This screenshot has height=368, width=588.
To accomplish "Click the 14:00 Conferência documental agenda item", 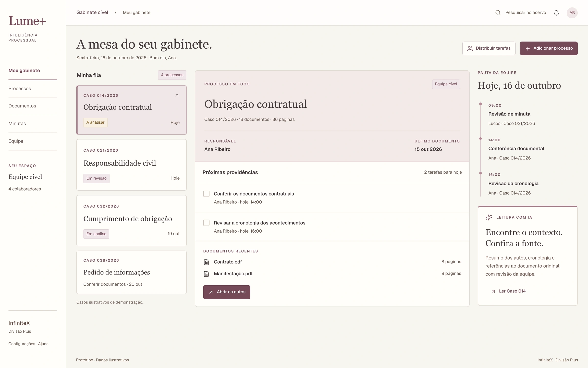I will pyautogui.click(x=516, y=149).
